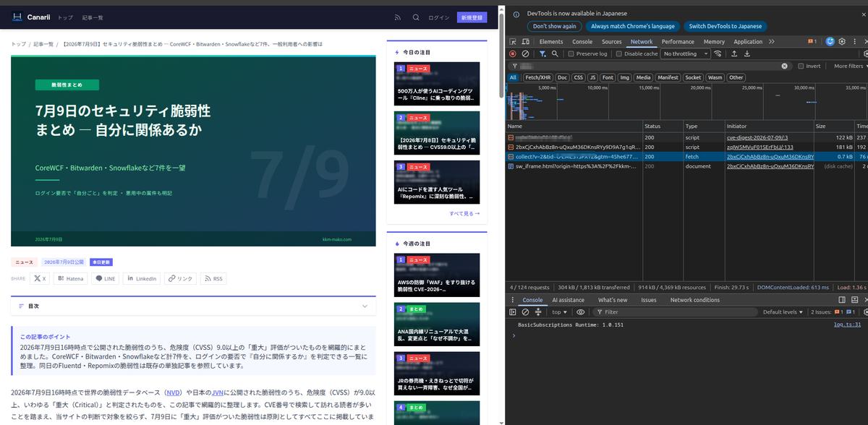The height and width of the screenshot is (425, 868).
Task: Click the ログイン link in header
Action: pyautogui.click(x=438, y=17)
